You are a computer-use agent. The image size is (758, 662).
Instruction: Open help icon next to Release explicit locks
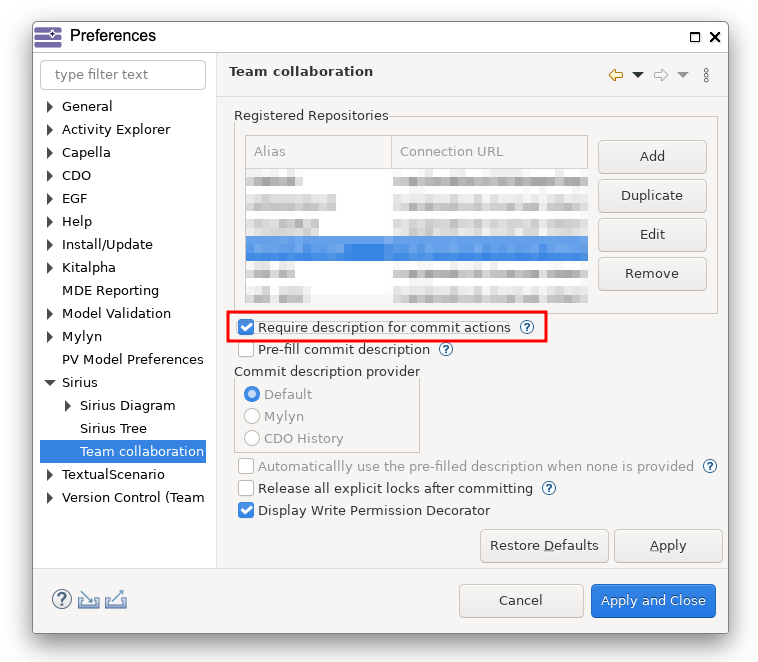[549, 488]
